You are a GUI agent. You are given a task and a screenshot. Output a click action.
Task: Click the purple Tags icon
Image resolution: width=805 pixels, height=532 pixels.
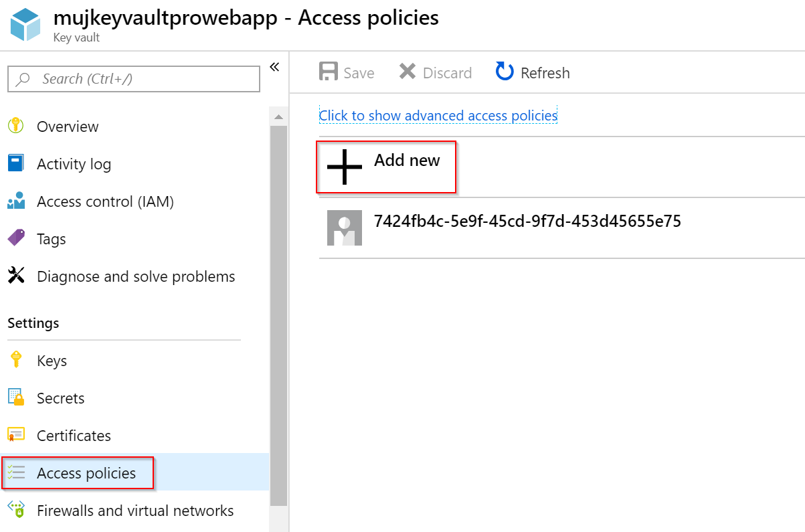(15, 238)
